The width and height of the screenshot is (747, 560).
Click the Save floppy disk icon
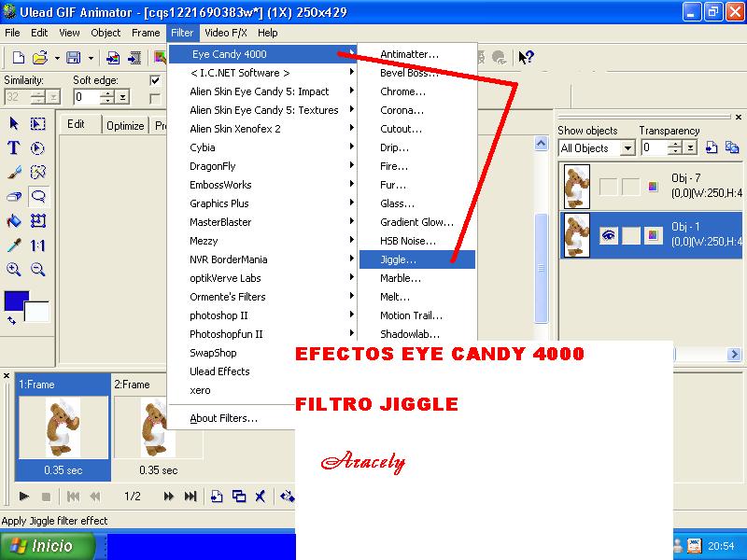click(74, 58)
